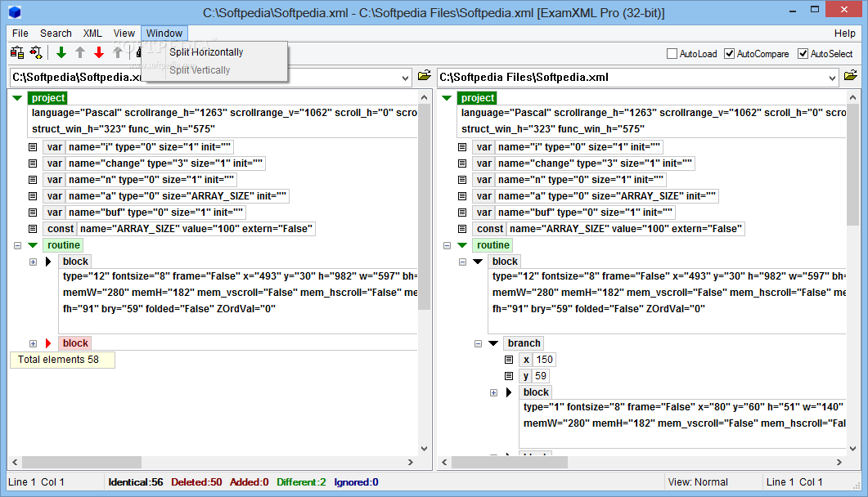Image resolution: width=868 pixels, height=497 pixels.
Task: Open the Search menu
Action: click(56, 34)
